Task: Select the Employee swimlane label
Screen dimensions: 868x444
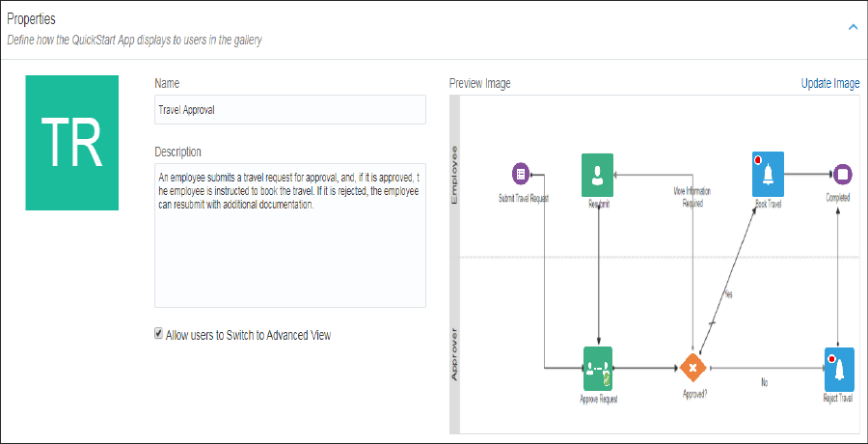Action: [x=456, y=174]
